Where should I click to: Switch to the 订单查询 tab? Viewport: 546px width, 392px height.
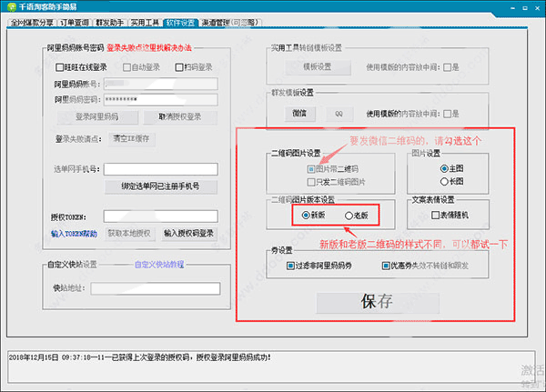(75, 23)
